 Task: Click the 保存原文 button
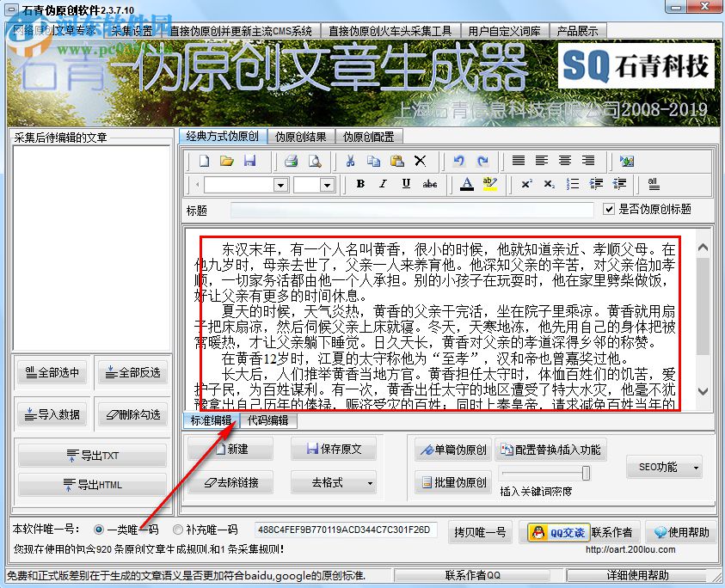click(x=334, y=449)
